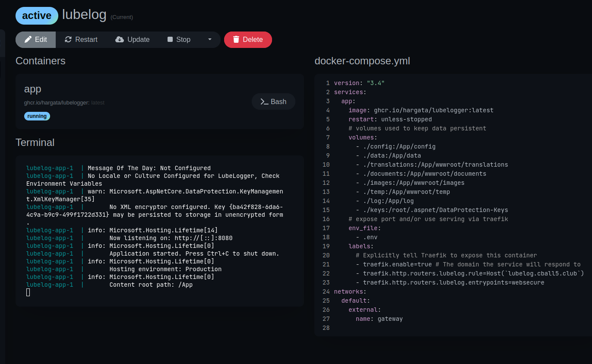Click the app container name
The height and width of the screenshot is (364, 592).
coord(33,89)
